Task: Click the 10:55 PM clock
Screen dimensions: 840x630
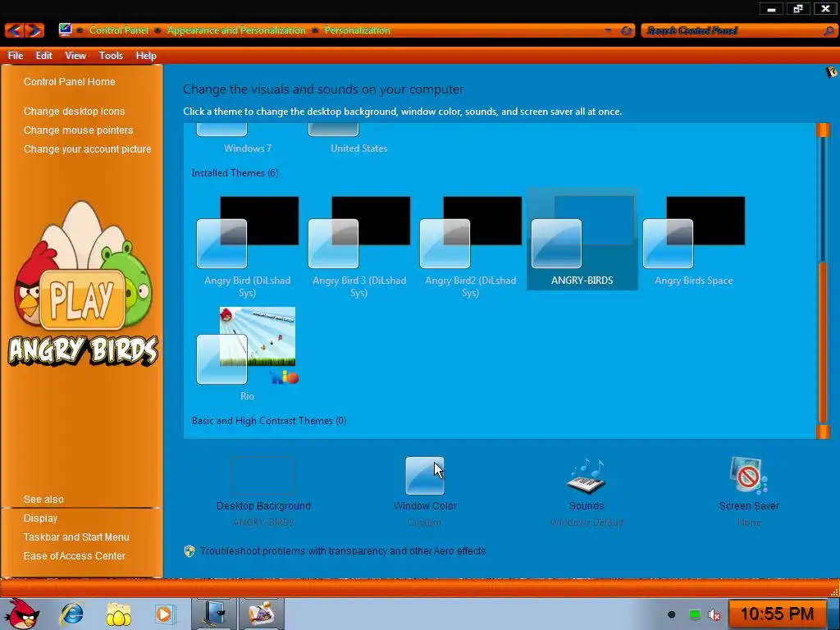Action: coord(777,614)
